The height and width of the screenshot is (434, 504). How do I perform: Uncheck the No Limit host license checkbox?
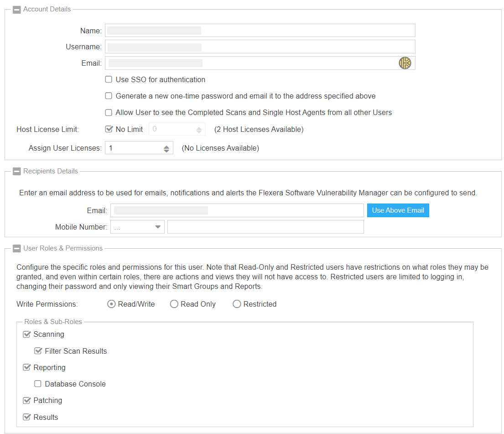point(109,129)
